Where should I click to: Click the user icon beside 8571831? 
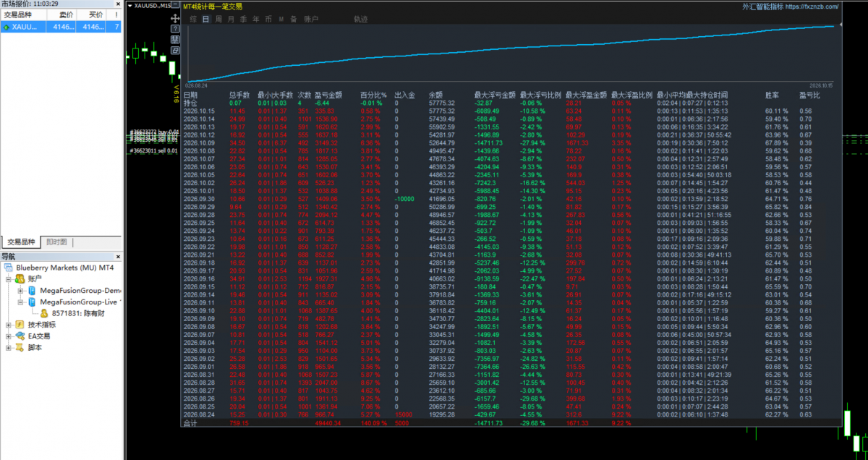[45, 313]
